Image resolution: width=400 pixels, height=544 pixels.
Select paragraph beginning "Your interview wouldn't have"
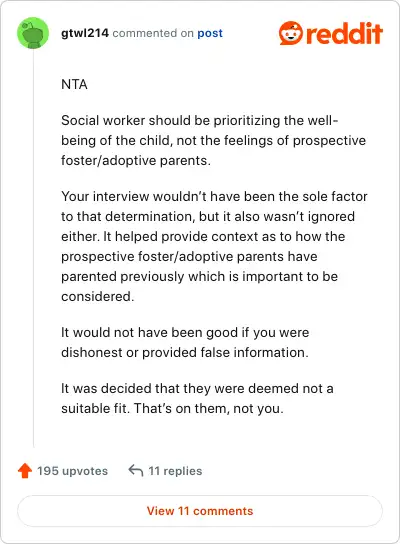214,246
